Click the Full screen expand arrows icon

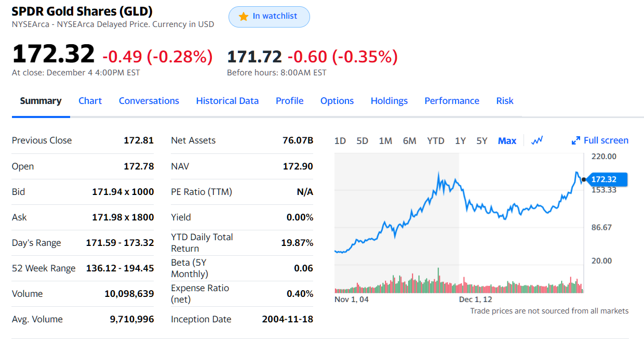[575, 140]
